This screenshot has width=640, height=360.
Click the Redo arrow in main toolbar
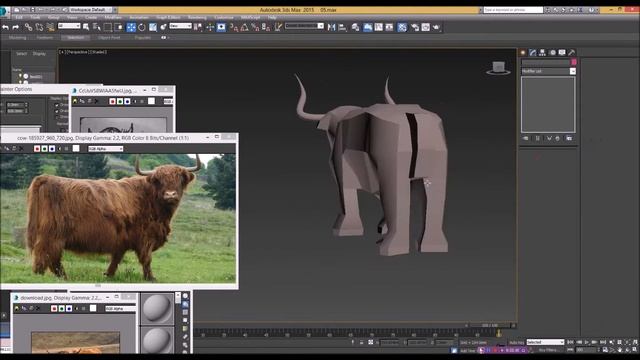[16, 27]
